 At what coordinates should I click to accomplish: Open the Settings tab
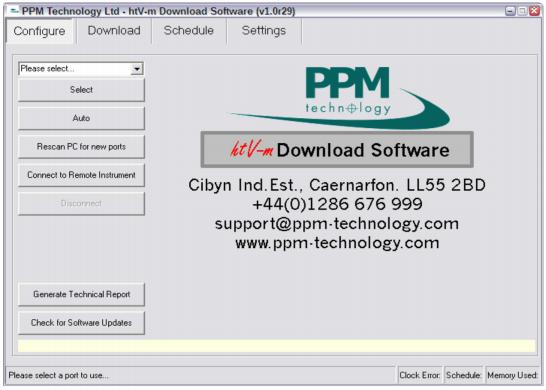coord(264,31)
